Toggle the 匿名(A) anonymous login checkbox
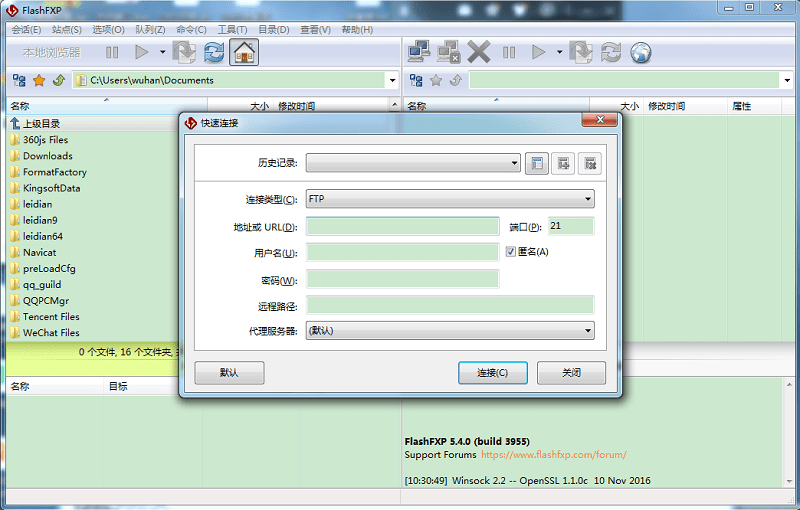 pyautogui.click(x=510, y=252)
